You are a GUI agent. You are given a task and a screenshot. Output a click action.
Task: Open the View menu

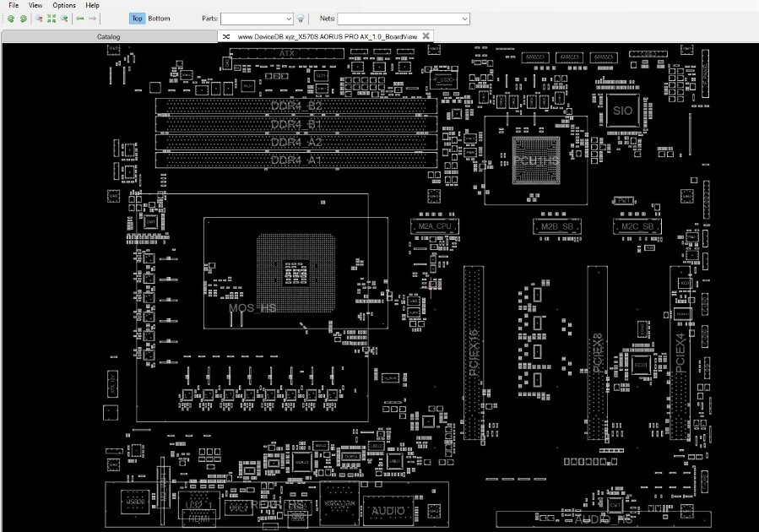[x=35, y=5]
